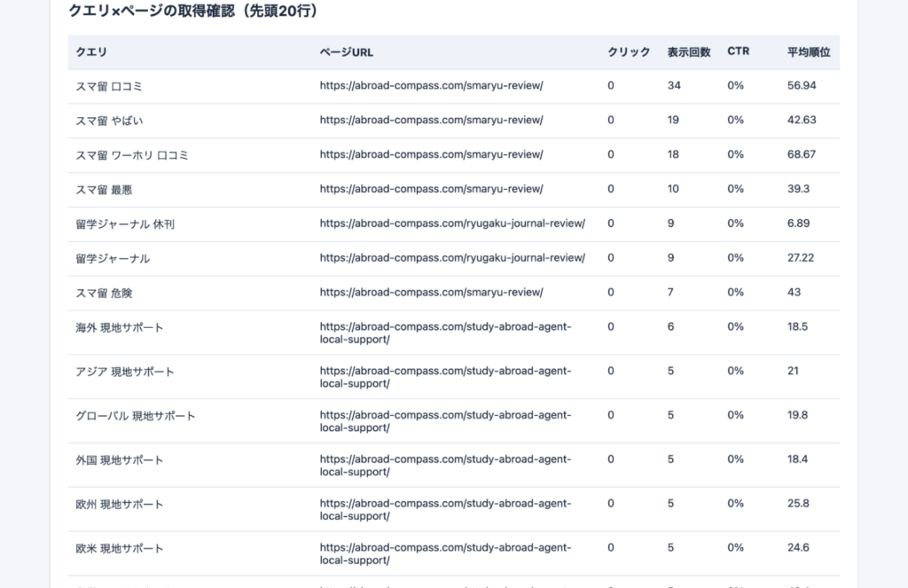Screen dimensions: 908x588
Task: Click CTR value in スマ留 口コミ row
Action: [x=735, y=86]
